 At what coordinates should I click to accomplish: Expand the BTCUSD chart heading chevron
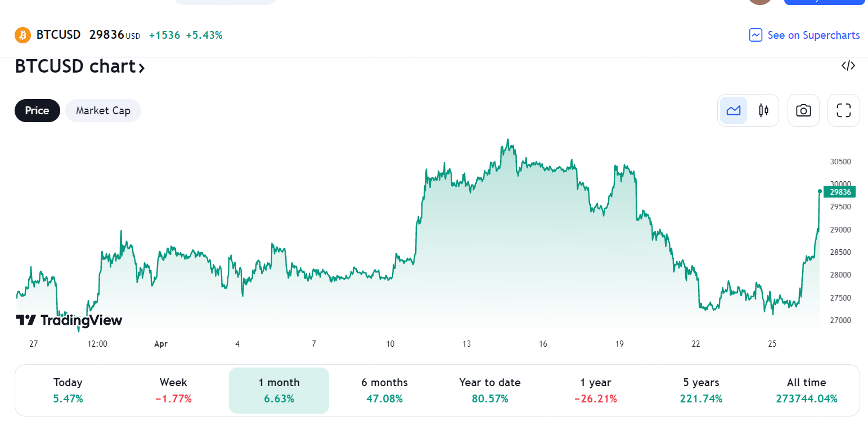(142, 68)
